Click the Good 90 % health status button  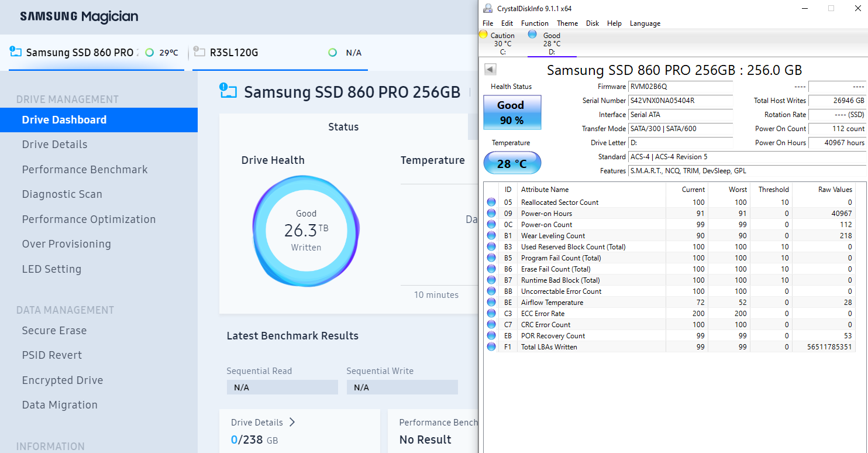[x=512, y=112]
